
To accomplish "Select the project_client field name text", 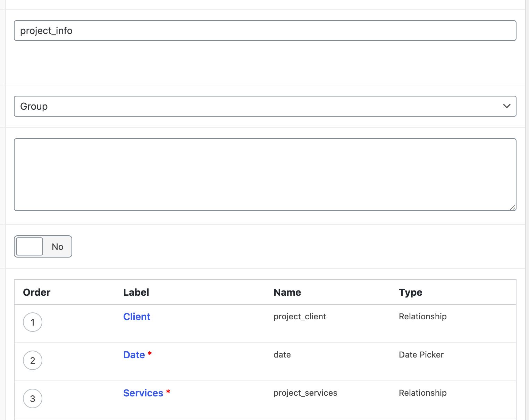I will pos(300,317).
